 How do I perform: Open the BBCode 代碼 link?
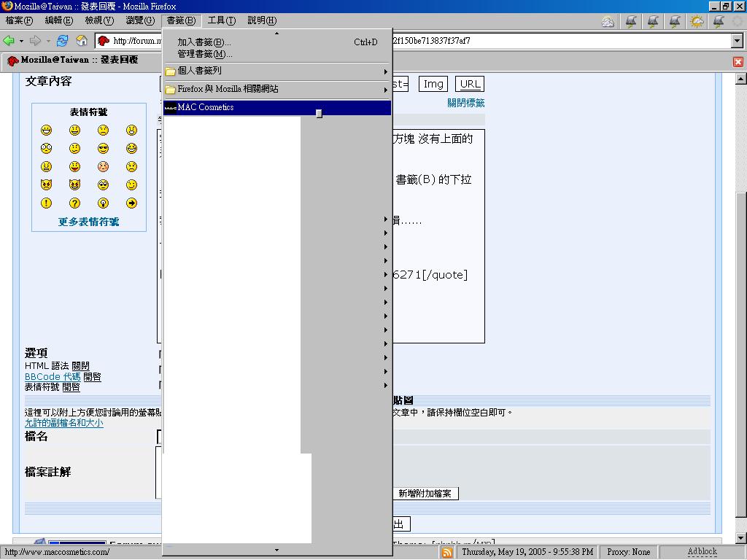point(53,377)
